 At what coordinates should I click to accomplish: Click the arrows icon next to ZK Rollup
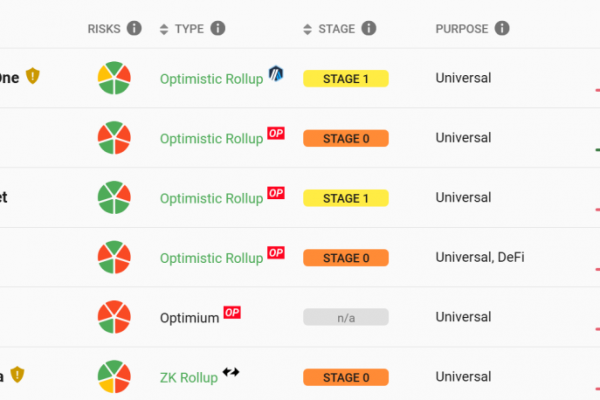pyautogui.click(x=231, y=372)
